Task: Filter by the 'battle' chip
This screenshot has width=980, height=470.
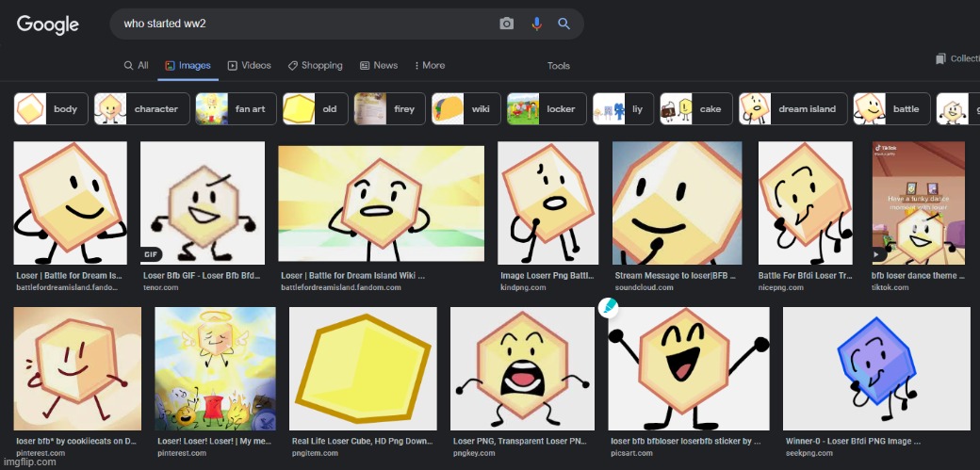Action: pos(891,108)
